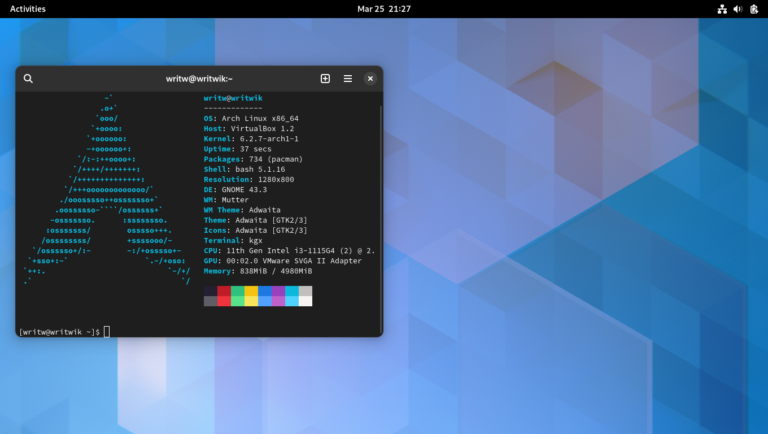Image resolution: width=768 pixels, height=434 pixels.
Task: Click the Kernel version line
Action: pos(250,138)
